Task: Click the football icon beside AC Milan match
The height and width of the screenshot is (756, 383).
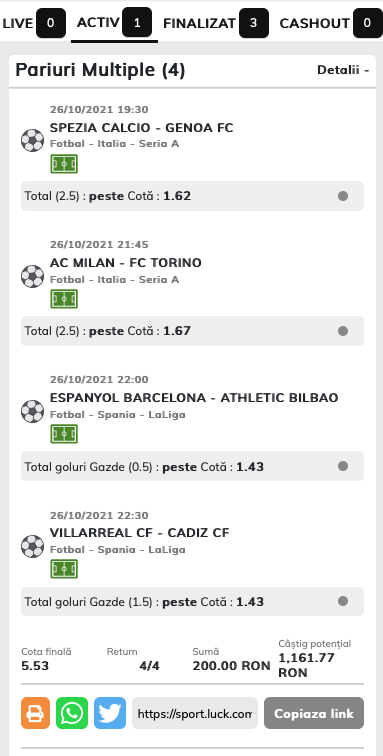Action: [32, 276]
